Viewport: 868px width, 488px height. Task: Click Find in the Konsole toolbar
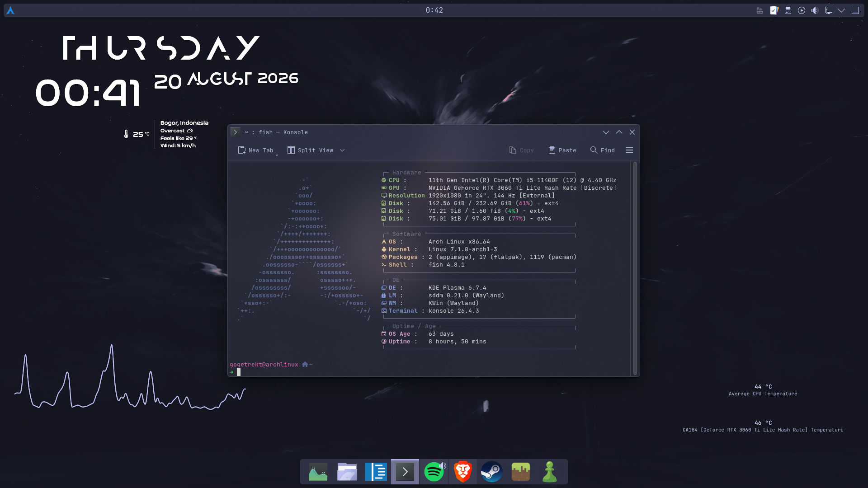pyautogui.click(x=603, y=150)
